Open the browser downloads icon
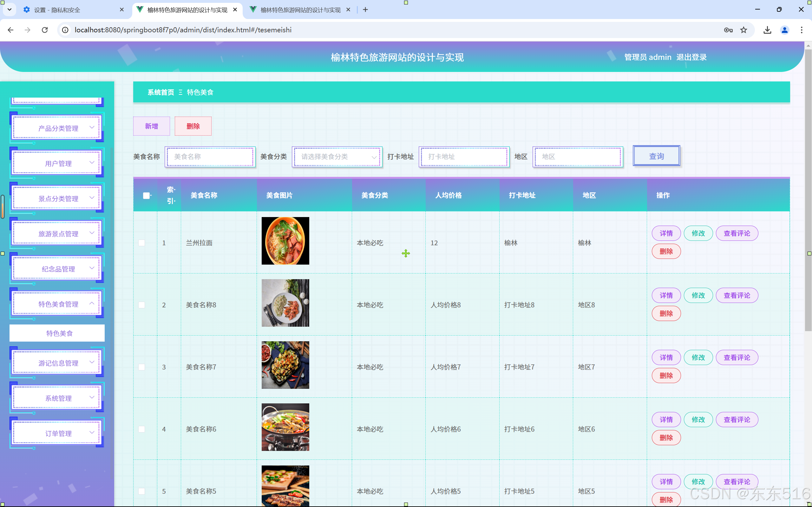 click(767, 30)
